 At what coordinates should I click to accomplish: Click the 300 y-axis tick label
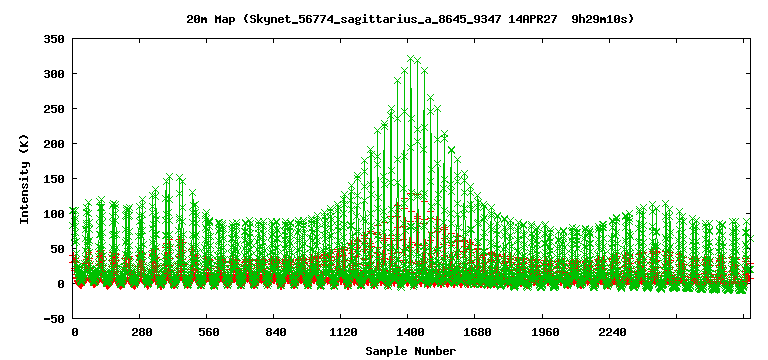pos(55,73)
